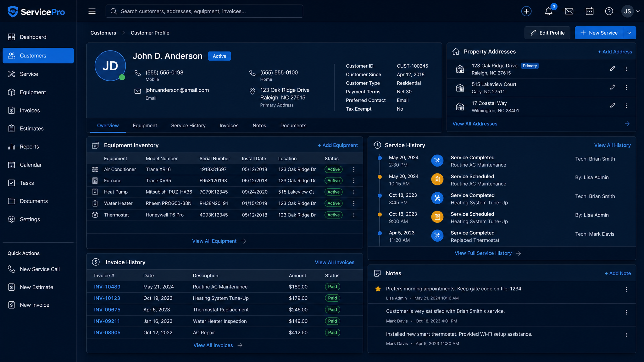Image resolution: width=644 pixels, height=362 pixels.
Task: Click Service Completed icon for May 20, 2024
Action: (437, 161)
